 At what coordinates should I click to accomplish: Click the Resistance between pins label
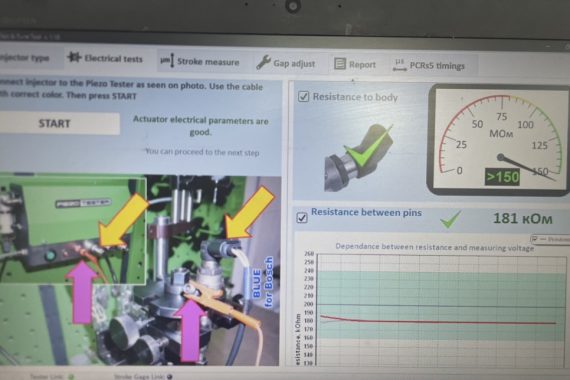pos(366,212)
